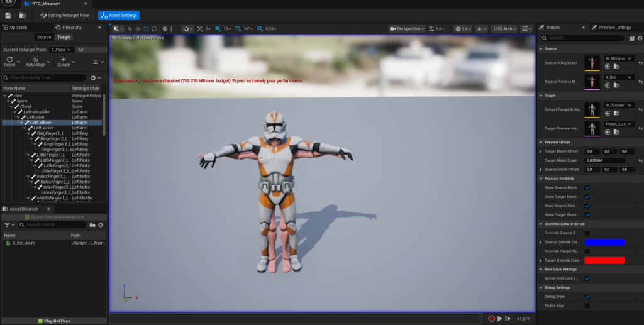Open the Phase_2 target preview mesh dropdown
The image size is (644, 325).
click(x=619, y=124)
